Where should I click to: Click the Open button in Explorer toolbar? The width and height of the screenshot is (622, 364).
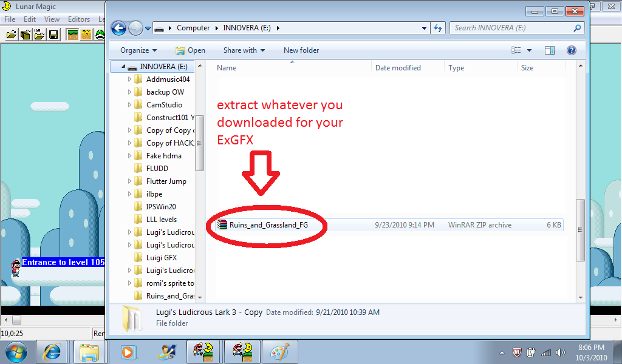click(190, 50)
